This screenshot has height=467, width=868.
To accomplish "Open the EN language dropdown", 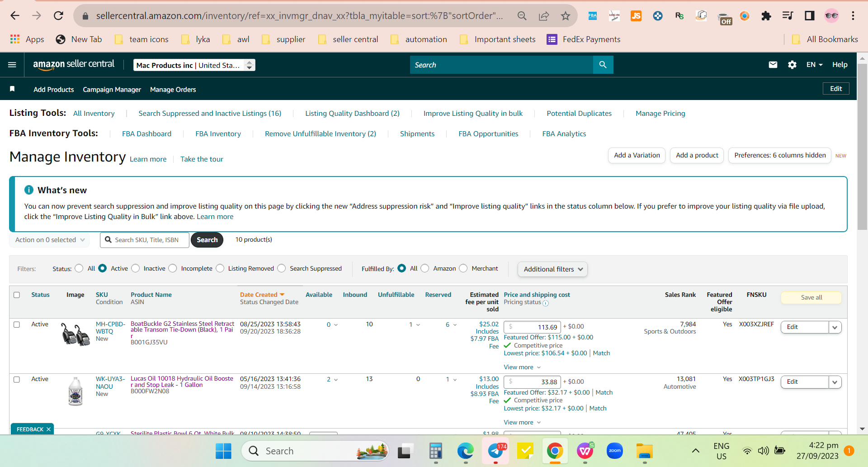I will pos(814,65).
